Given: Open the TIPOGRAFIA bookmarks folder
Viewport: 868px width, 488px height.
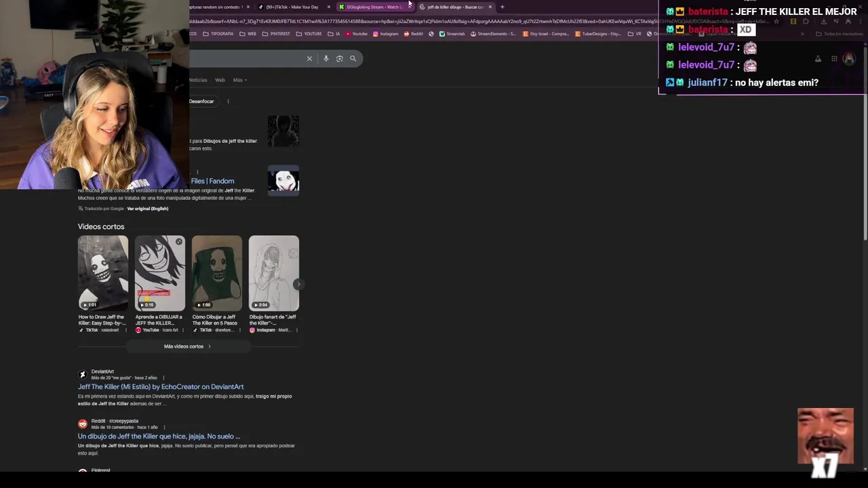Looking at the screenshot, I should (218, 34).
